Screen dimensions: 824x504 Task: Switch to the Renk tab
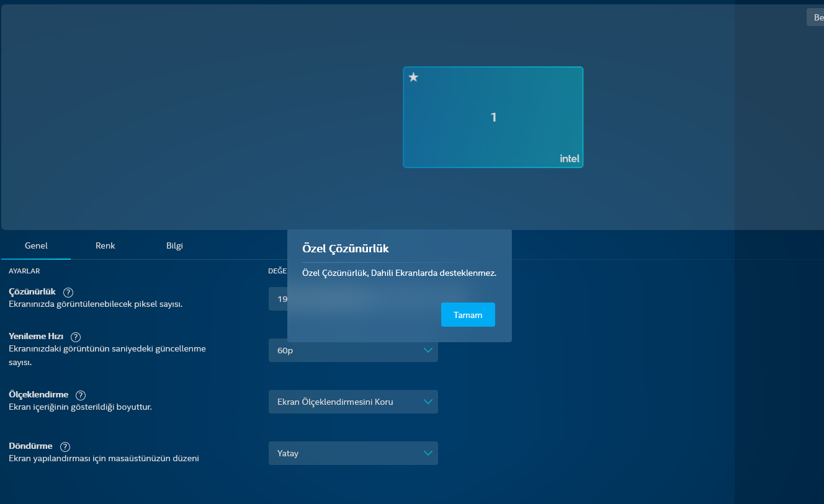pos(105,245)
